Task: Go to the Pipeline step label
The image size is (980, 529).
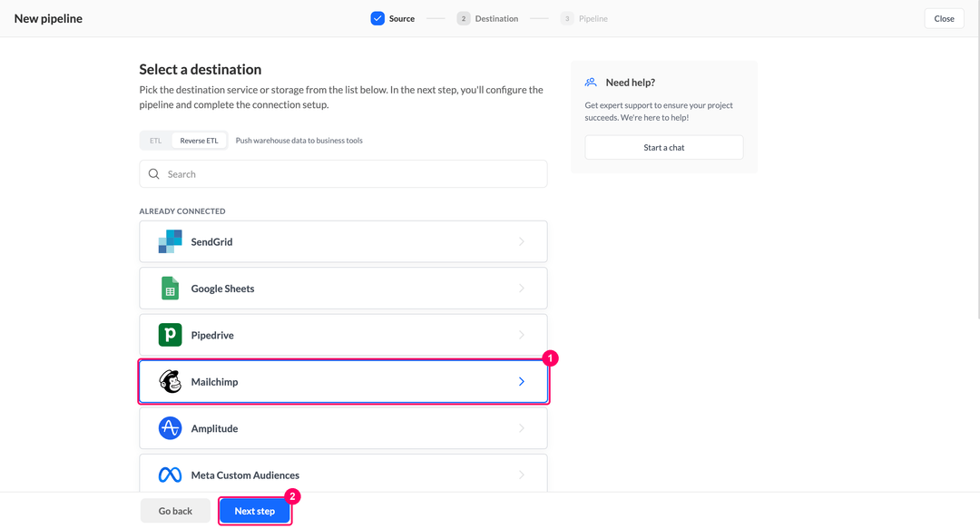Action: point(593,19)
